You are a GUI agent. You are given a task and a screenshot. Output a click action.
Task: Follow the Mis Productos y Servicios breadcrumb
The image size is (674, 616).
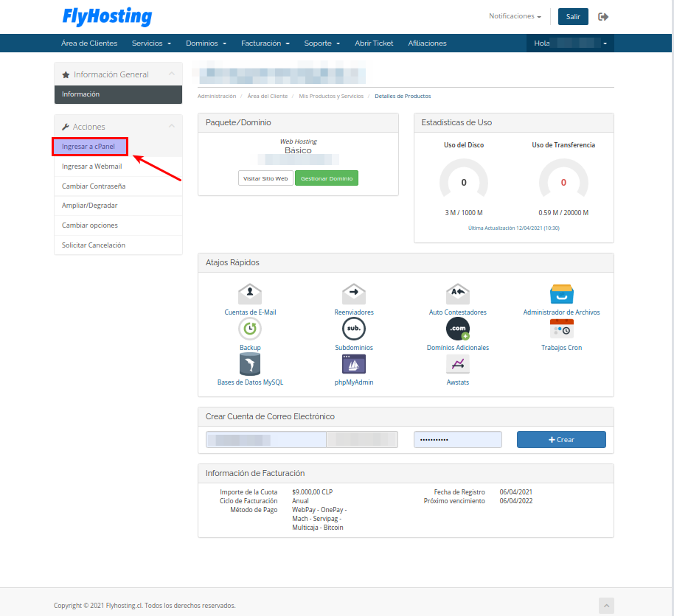tap(331, 97)
